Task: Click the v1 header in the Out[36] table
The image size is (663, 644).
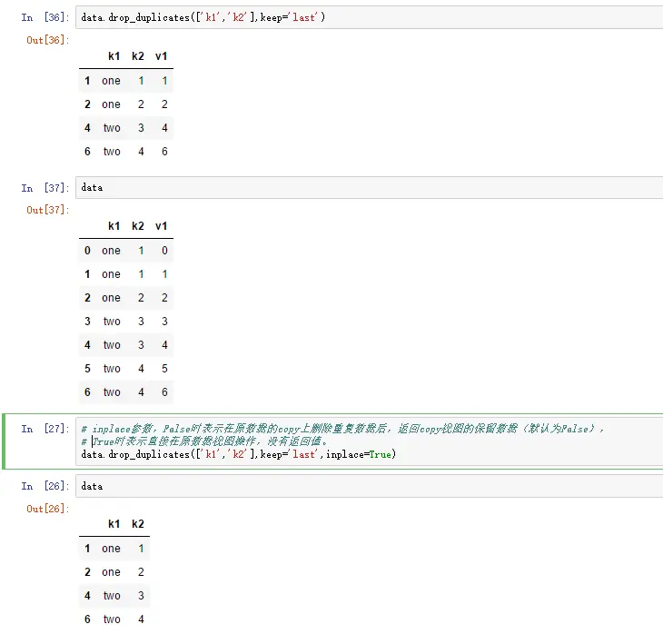Action: (162, 56)
